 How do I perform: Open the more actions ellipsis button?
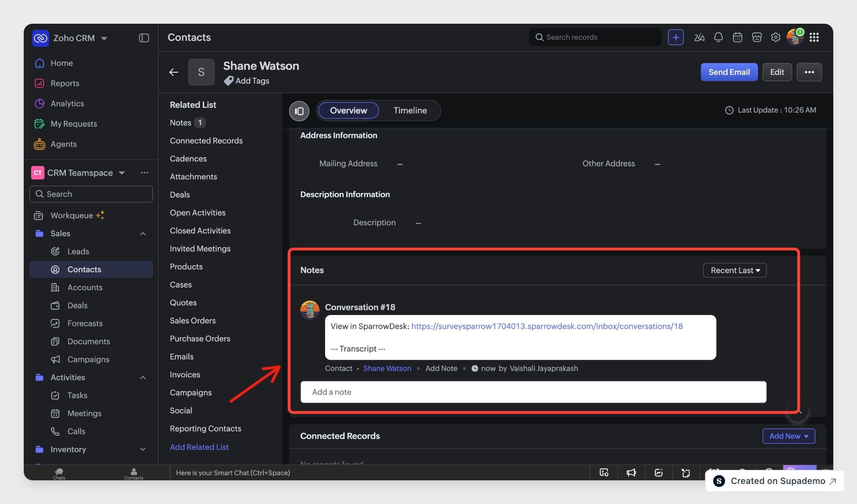tap(809, 72)
